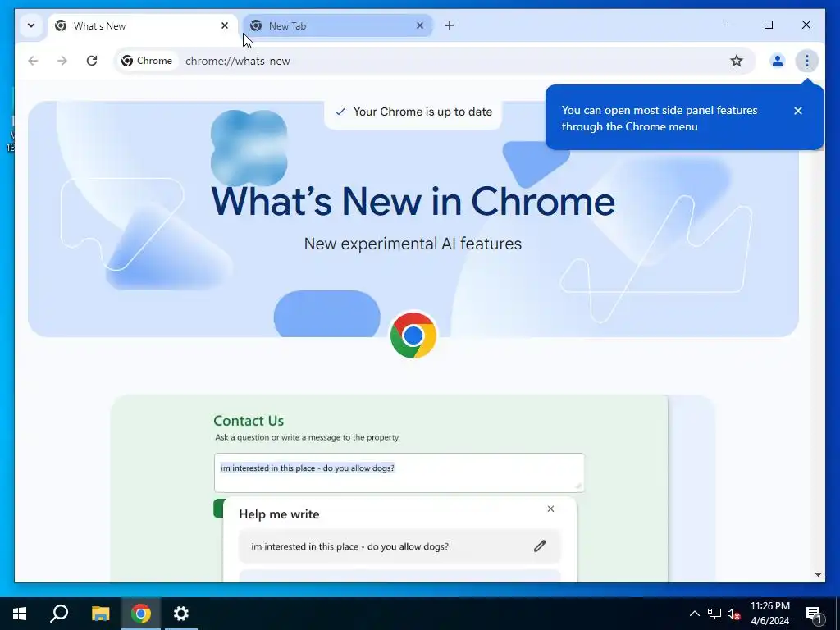The width and height of the screenshot is (840, 630).
Task: Click the New experimental AI features subtitle
Action: click(x=413, y=244)
